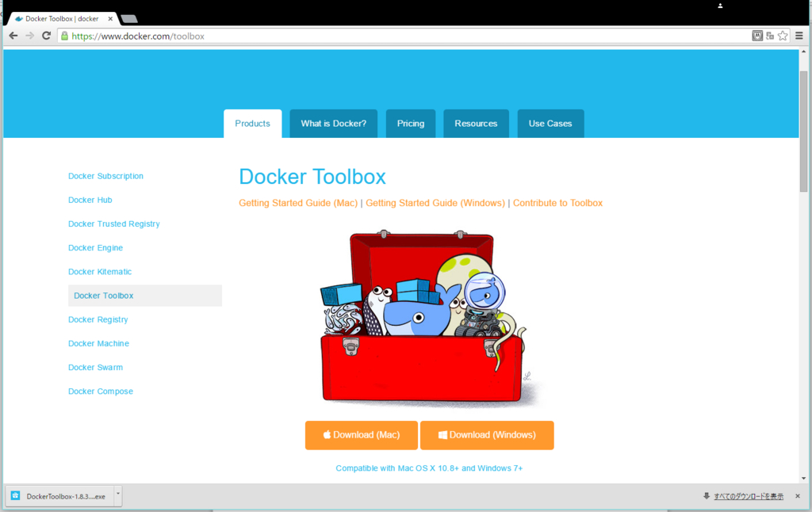Image resolution: width=812 pixels, height=512 pixels.
Task: Click the user profile icon in the title bar
Action: [720, 6]
